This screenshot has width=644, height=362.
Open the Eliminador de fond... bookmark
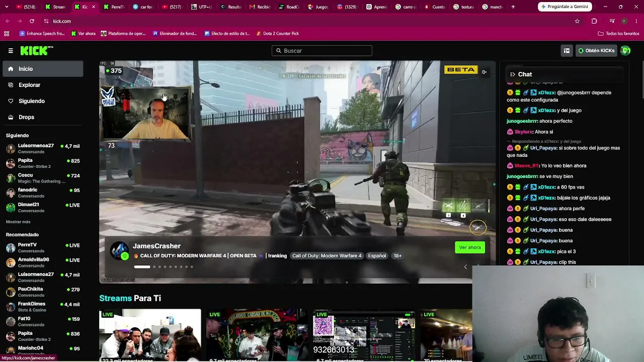point(174,34)
